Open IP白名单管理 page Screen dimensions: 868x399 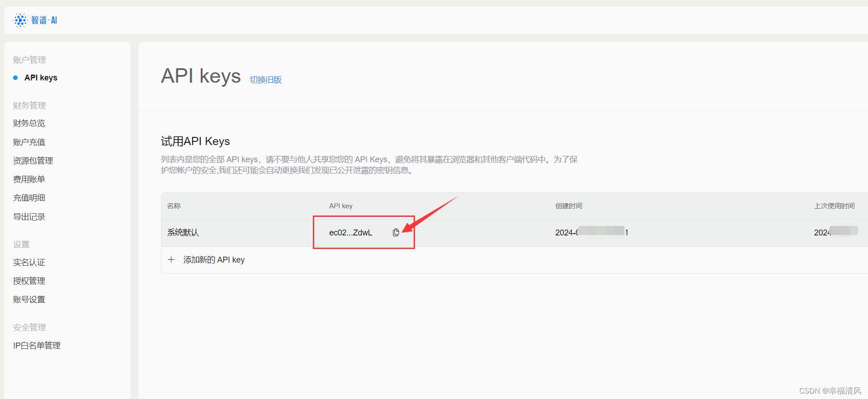tap(37, 346)
